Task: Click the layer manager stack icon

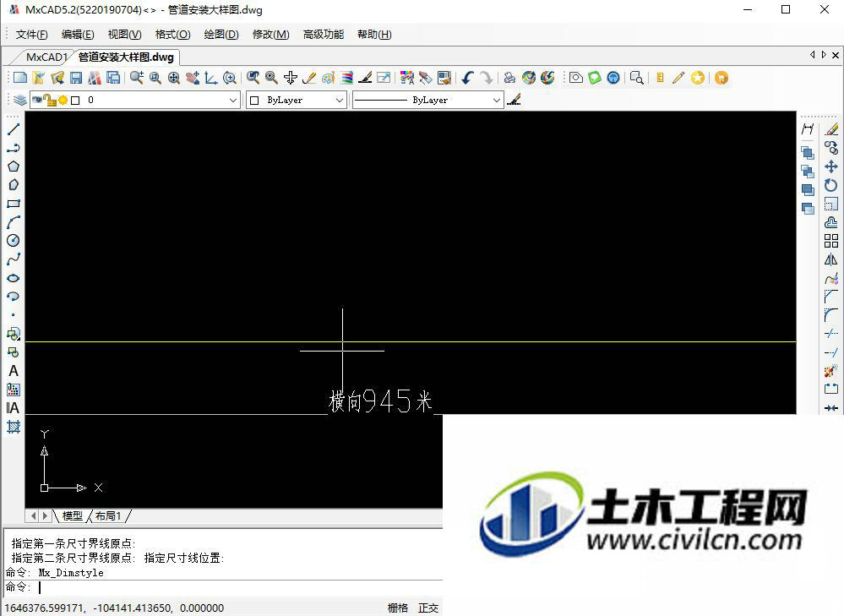Action: [20, 101]
